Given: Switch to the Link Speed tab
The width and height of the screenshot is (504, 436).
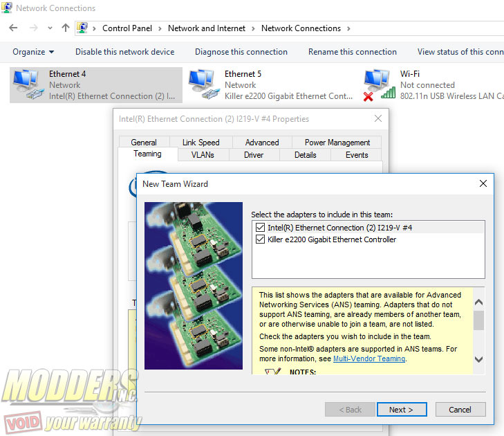Looking at the screenshot, I should point(201,143).
